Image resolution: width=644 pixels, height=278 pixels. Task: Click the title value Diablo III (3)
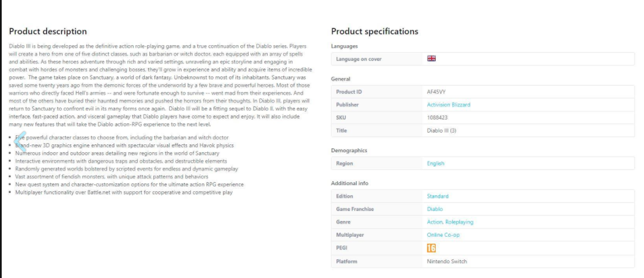click(x=441, y=131)
